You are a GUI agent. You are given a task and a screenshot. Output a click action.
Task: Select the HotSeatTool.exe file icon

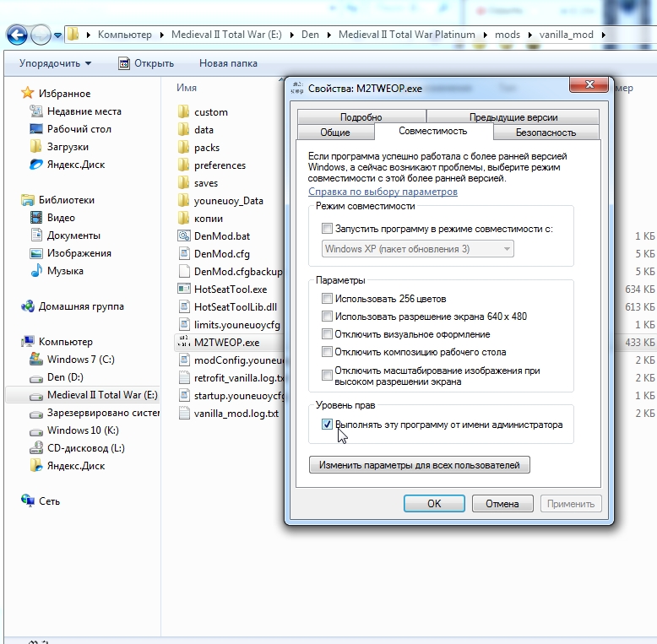[x=184, y=289]
